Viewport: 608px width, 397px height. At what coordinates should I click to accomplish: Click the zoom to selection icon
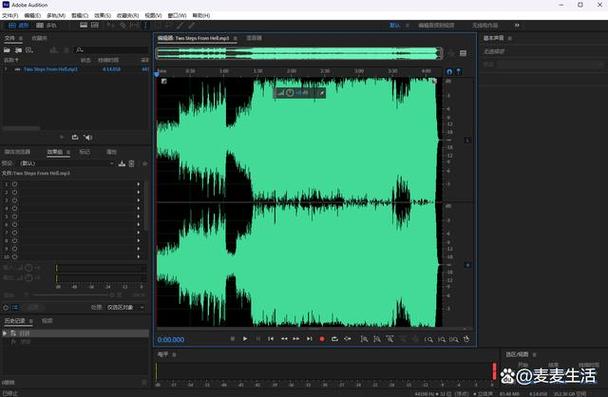[x=454, y=339]
